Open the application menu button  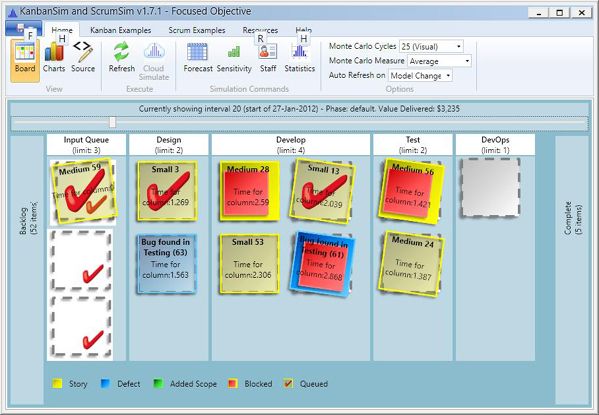(x=24, y=28)
